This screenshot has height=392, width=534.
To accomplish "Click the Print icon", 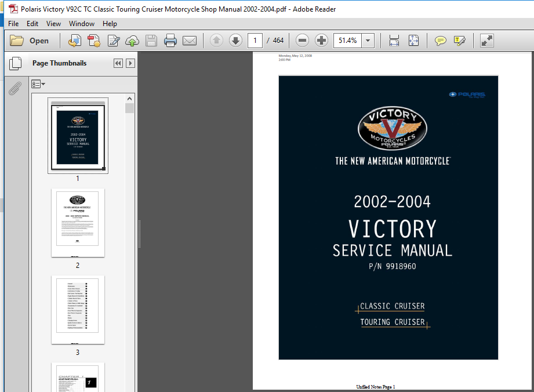I will (x=170, y=41).
